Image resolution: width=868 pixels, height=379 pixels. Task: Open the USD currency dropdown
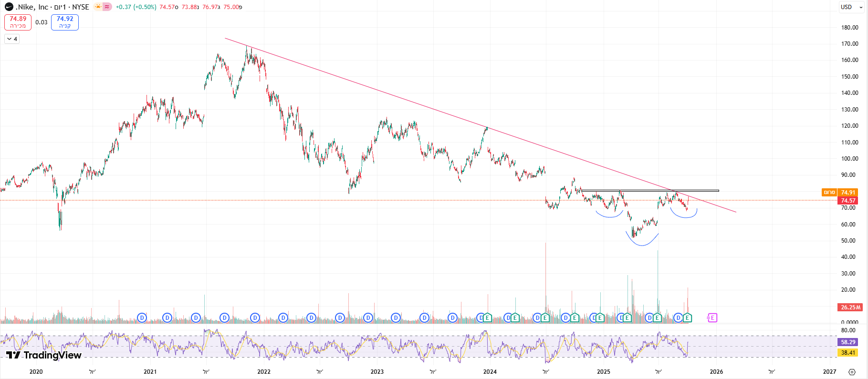point(851,7)
